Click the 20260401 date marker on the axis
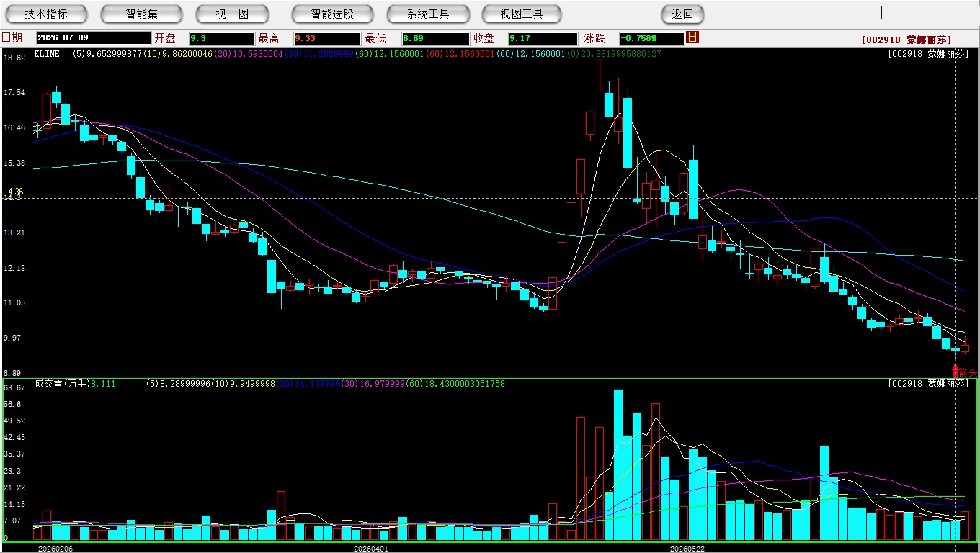Screen dimensions: 980x553 pos(371,549)
